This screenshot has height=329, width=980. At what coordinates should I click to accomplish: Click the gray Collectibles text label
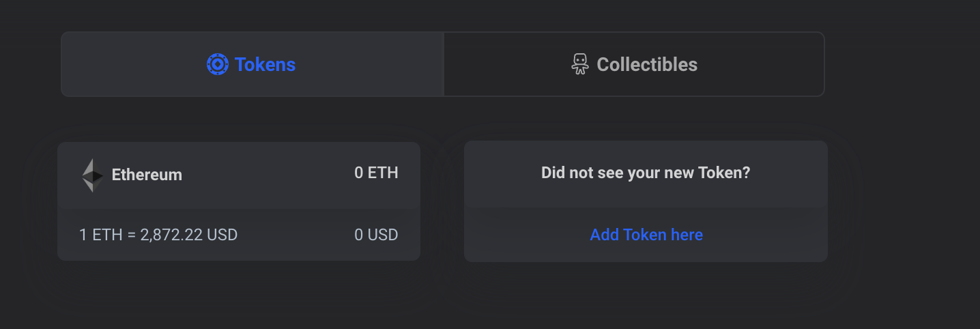[x=647, y=64]
